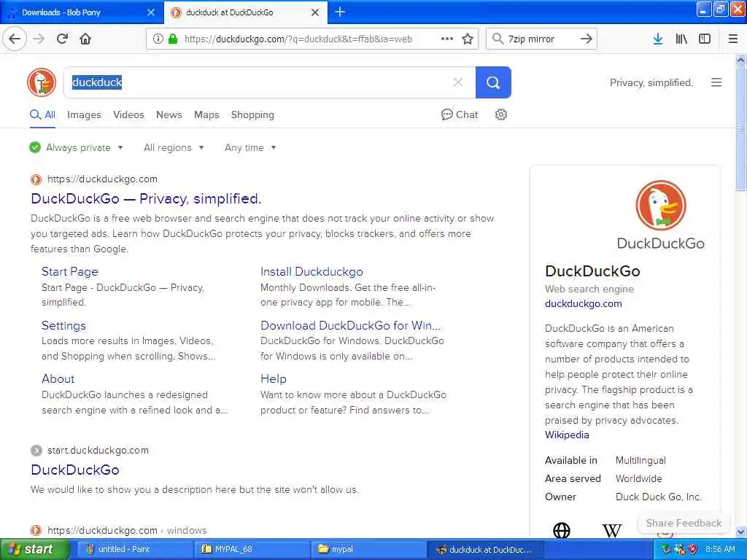747x560 pixels.
Task: Click the https://duckduckgo.com › windows result URL
Action: (x=127, y=531)
